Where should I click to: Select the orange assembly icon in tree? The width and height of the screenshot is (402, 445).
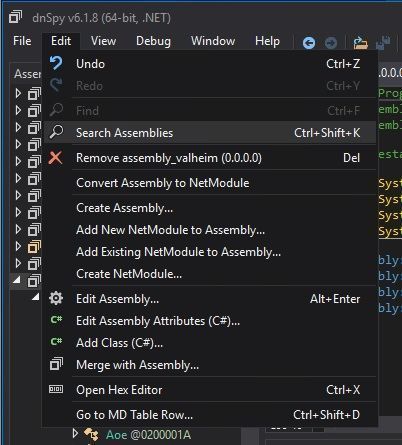[x=34, y=247]
